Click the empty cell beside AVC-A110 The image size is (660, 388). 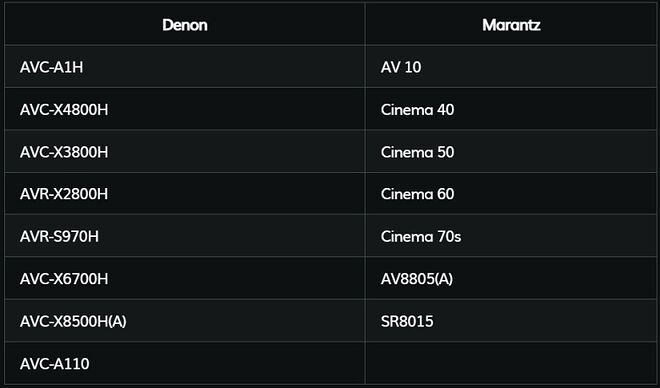(511, 363)
